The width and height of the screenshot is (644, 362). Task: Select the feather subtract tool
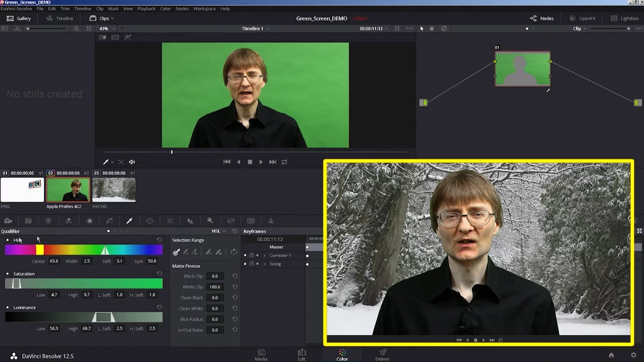(x=209, y=252)
